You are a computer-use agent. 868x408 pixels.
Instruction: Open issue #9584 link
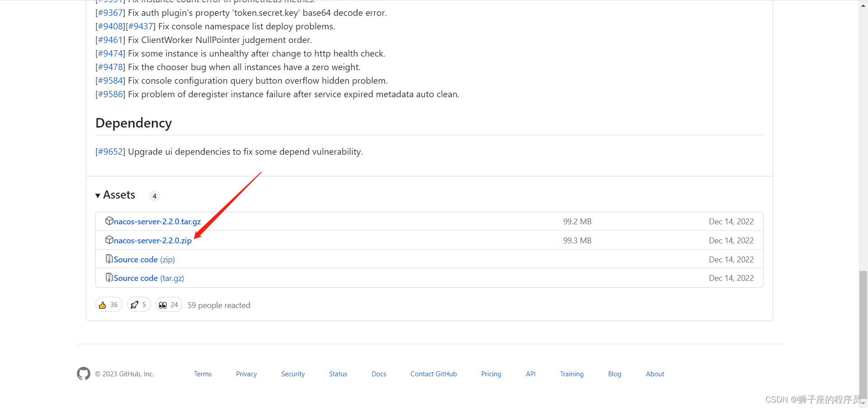click(110, 81)
